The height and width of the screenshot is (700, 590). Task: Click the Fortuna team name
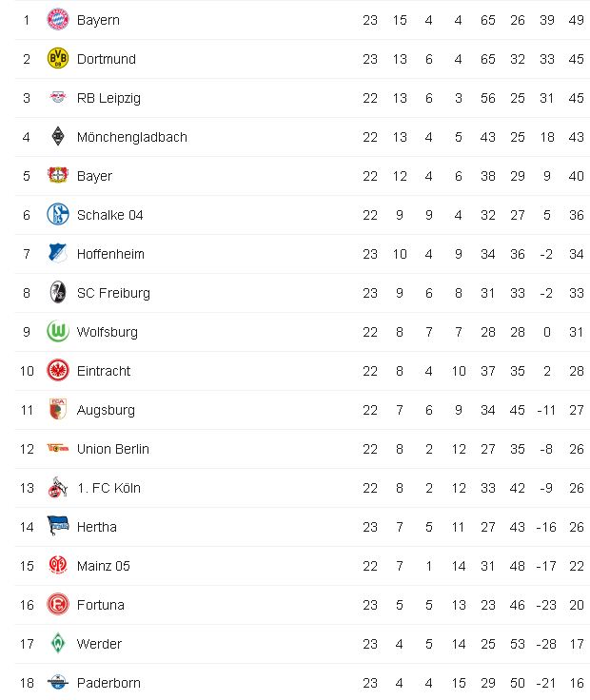[x=100, y=605]
